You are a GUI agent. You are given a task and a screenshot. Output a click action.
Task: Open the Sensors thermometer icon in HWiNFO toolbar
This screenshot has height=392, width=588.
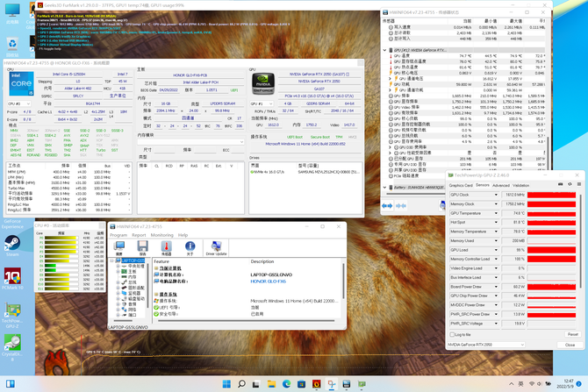[166, 248]
